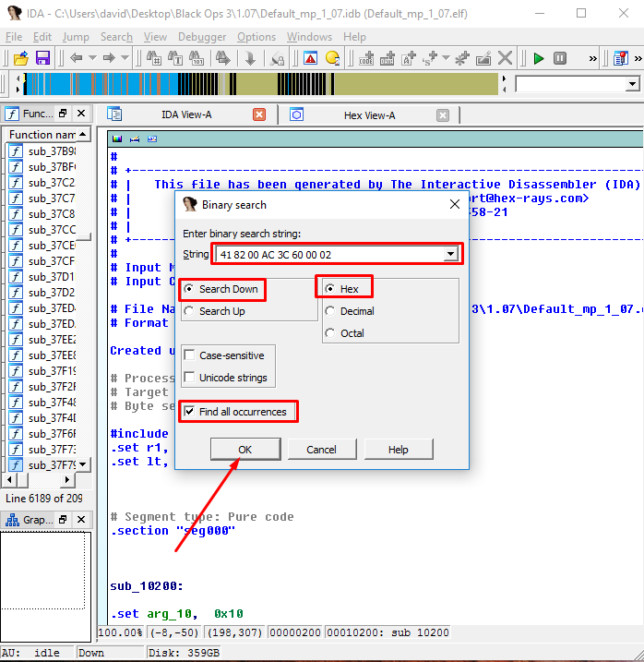Click the text search binoculars icon
This screenshot has width=644, height=662.
point(174,58)
